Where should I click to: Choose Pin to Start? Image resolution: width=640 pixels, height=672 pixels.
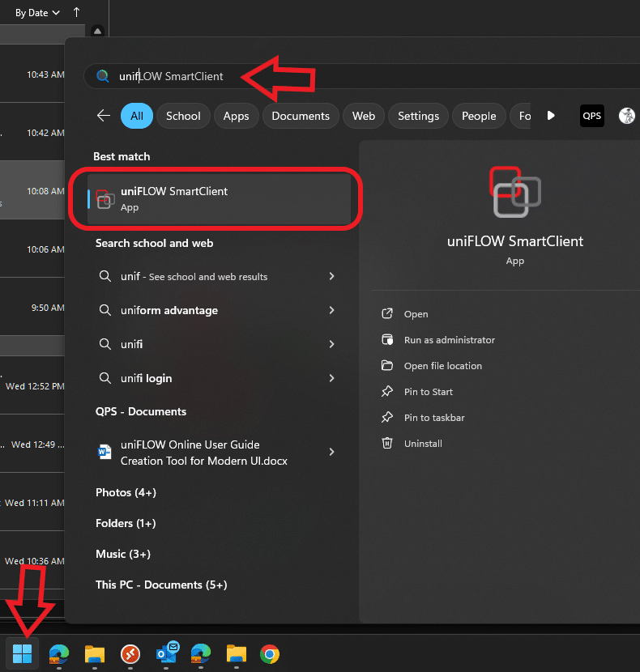pos(428,392)
